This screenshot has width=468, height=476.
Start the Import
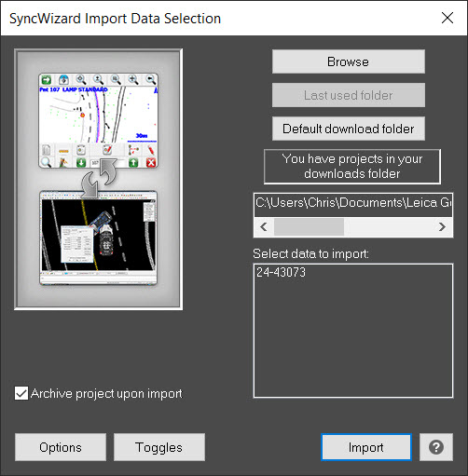[366, 447]
